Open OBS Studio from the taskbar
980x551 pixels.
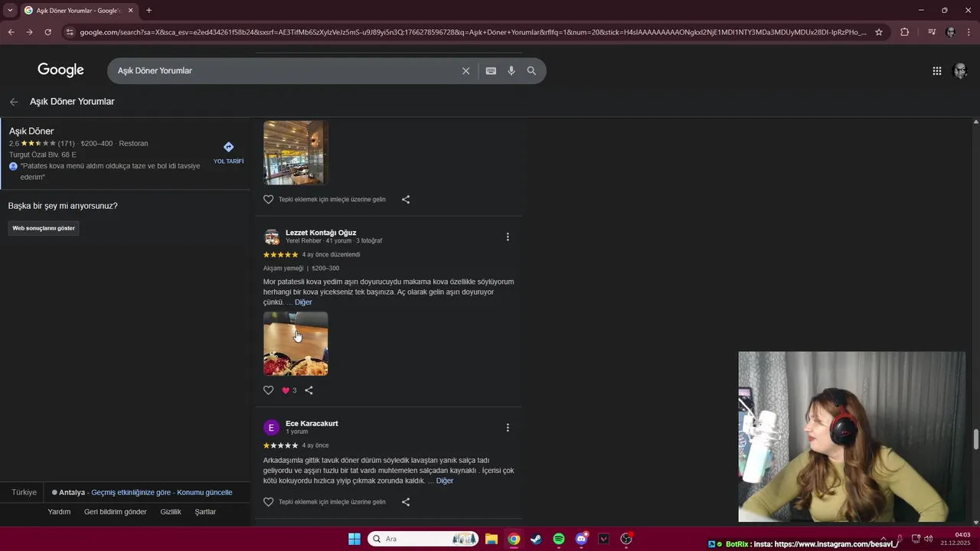pyautogui.click(x=626, y=539)
